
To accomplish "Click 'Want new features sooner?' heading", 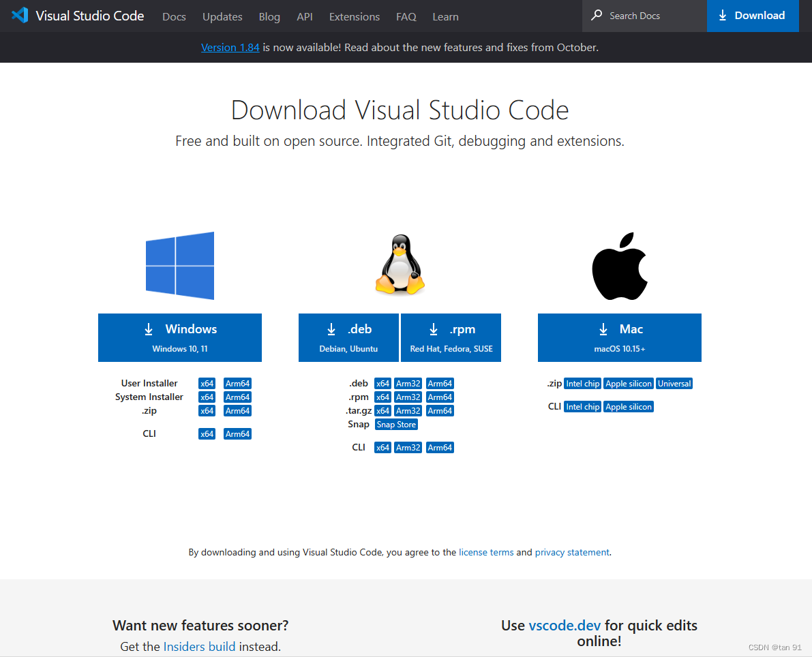I will point(200,626).
